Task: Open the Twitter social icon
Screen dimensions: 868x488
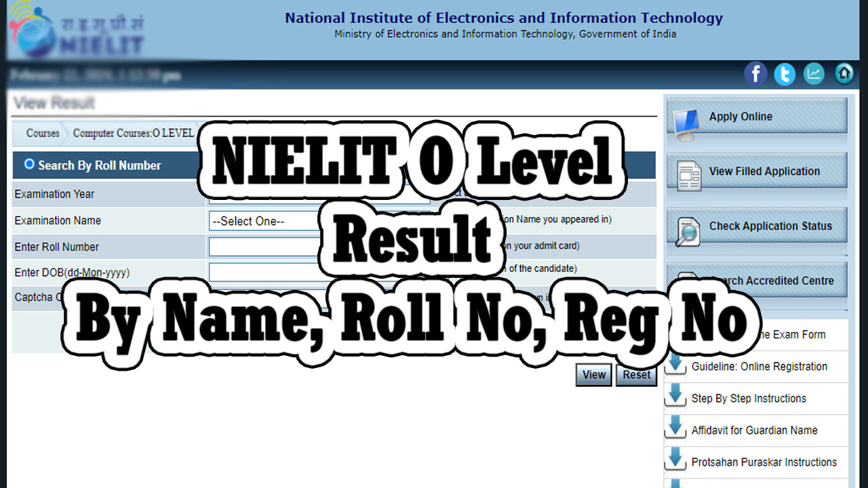Action: (785, 74)
